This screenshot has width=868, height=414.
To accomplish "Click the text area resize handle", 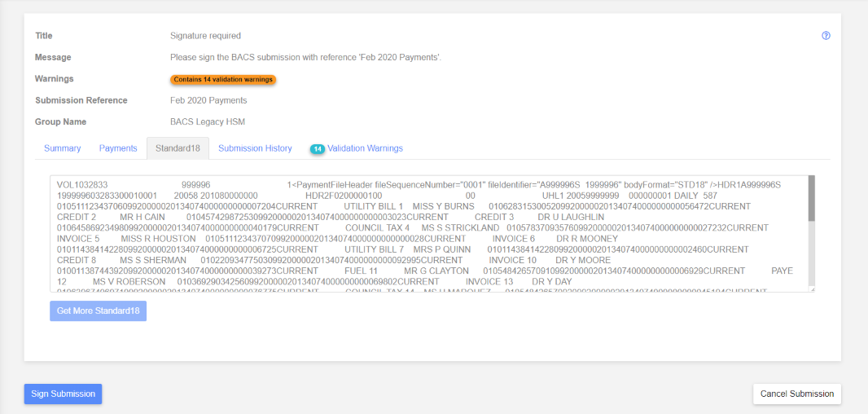I will click(x=812, y=288).
